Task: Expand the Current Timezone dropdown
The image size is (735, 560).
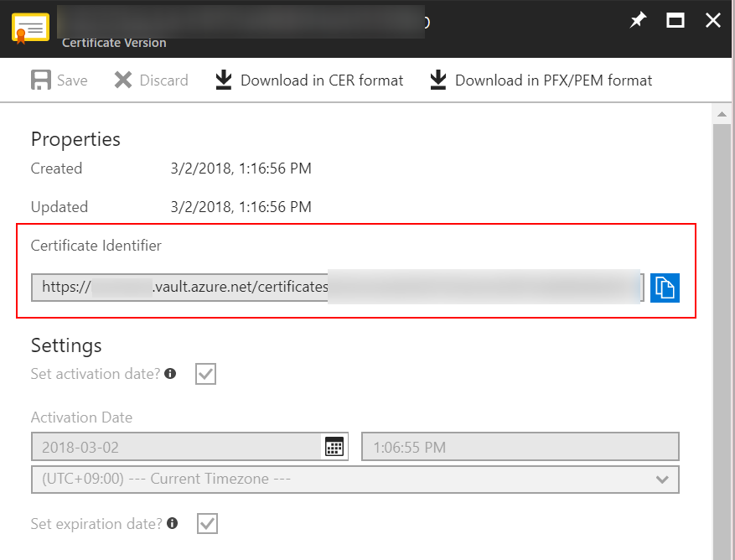Action: point(355,480)
